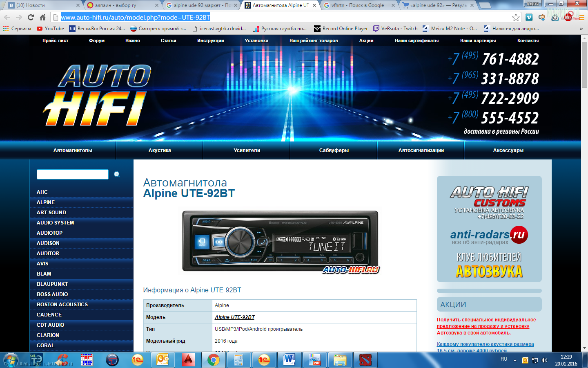The height and width of the screenshot is (368, 588).
Task: Open the YouTube bookmark
Action: (x=50, y=29)
